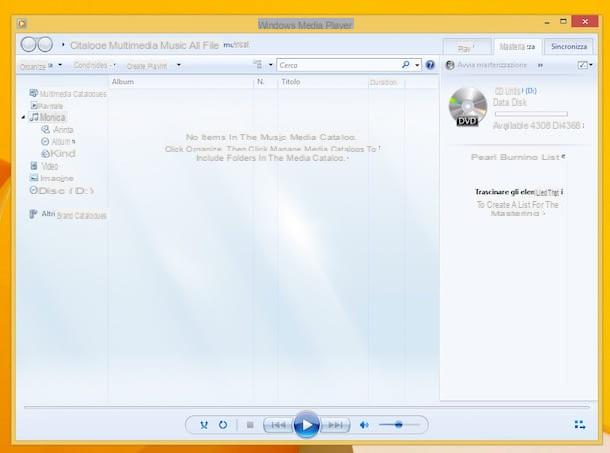Open the Sincronizza tab
Screen dimensions: 610x453
tap(569, 47)
